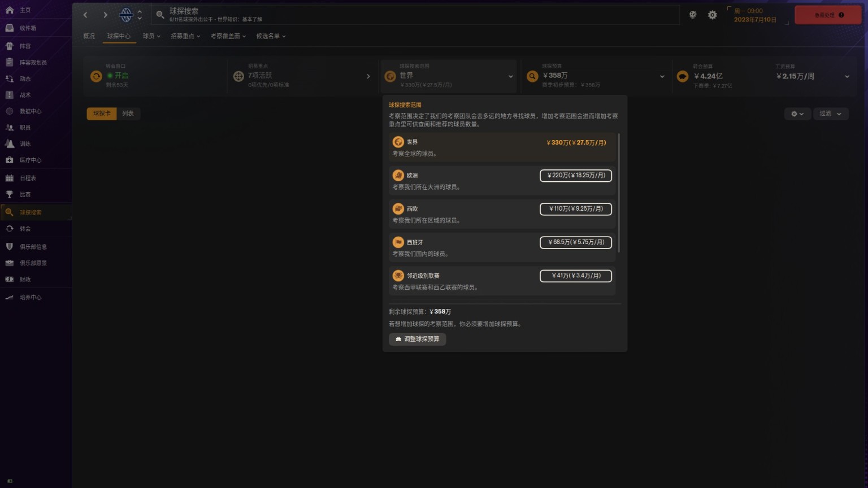Viewport: 868px width, 488px height.
Task: Open 俱乐部愿景 sidebar icon
Action: coord(9,263)
